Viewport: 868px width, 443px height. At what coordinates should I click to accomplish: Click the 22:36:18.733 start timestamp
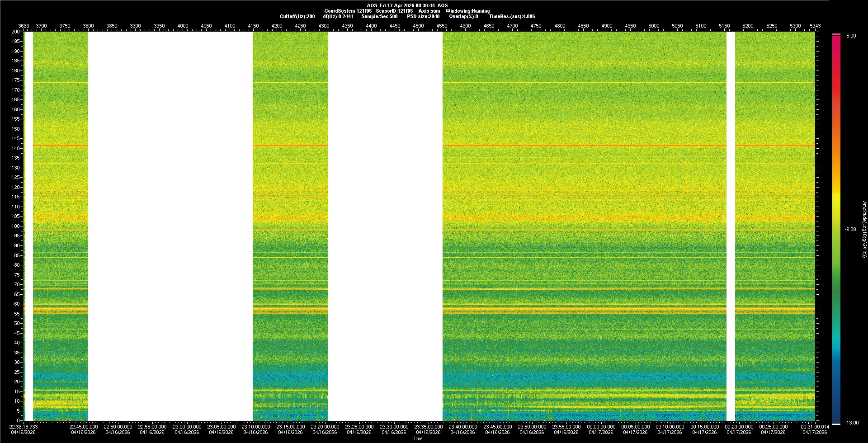tap(24, 426)
